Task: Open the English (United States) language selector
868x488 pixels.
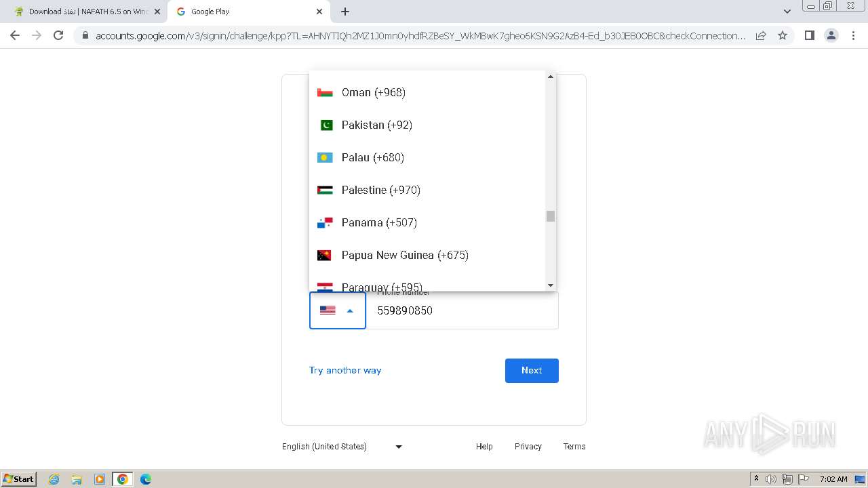Action: click(x=342, y=447)
